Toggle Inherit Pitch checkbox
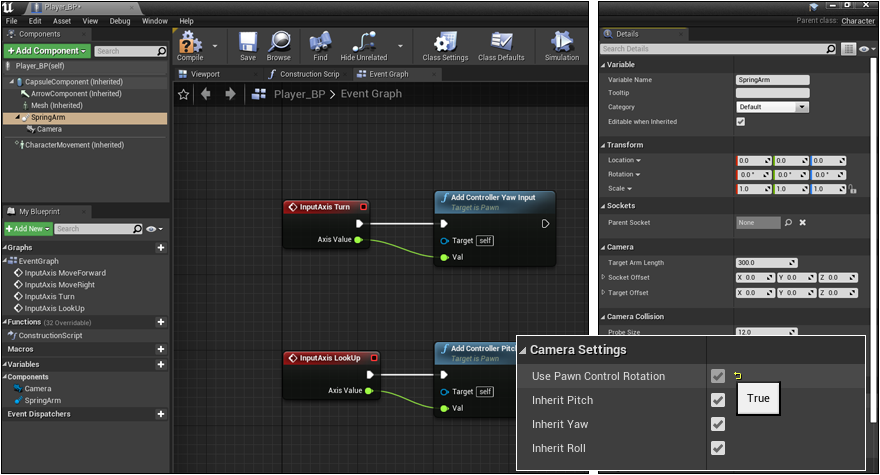 pos(718,400)
